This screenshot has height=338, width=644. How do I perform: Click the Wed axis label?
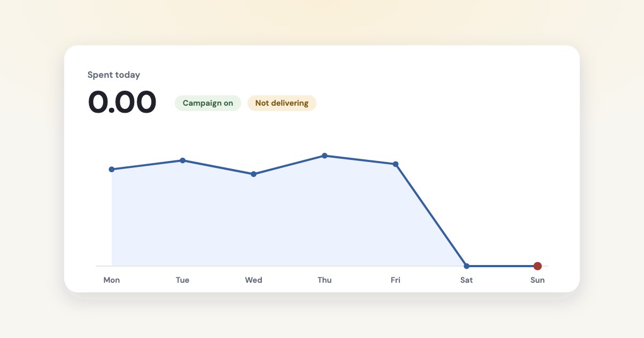254,280
